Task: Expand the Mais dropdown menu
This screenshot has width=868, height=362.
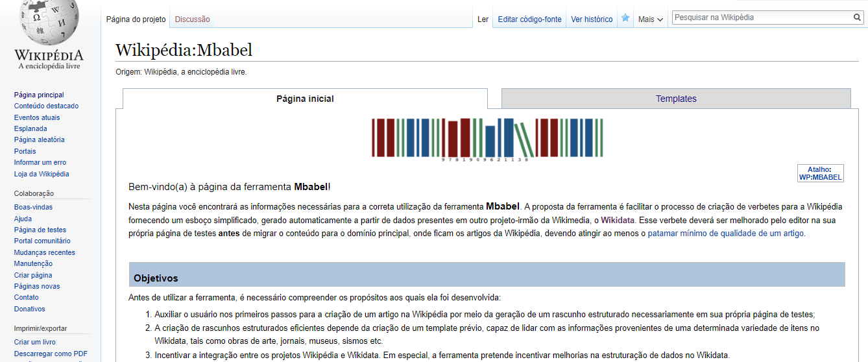Action: click(x=650, y=19)
